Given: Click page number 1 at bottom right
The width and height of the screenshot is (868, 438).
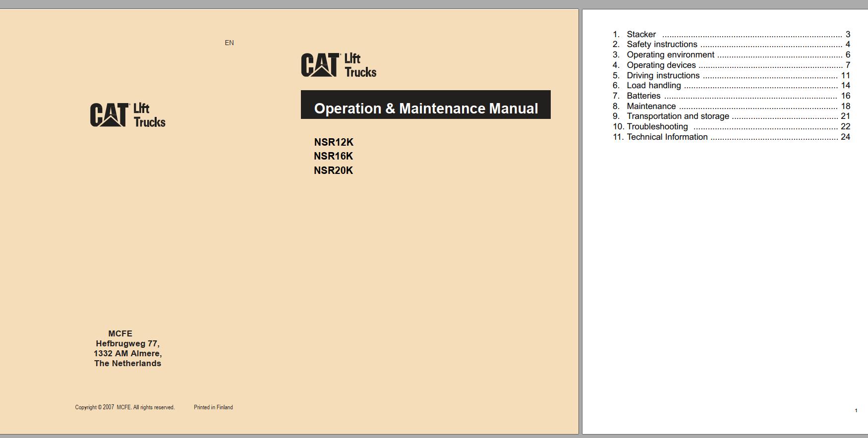Looking at the screenshot, I should tap(856, 410).
